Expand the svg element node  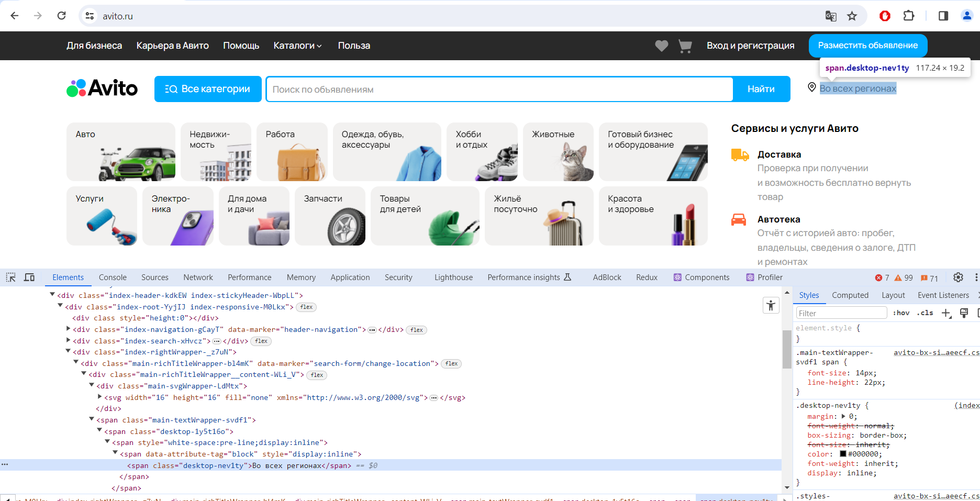click(x=99, y=397)
